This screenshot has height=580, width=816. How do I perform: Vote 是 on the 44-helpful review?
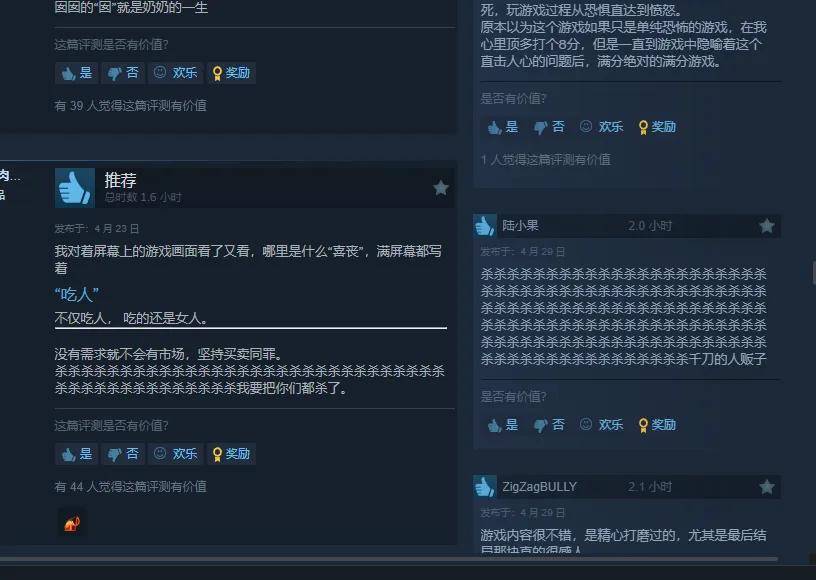tap(76, 454)
